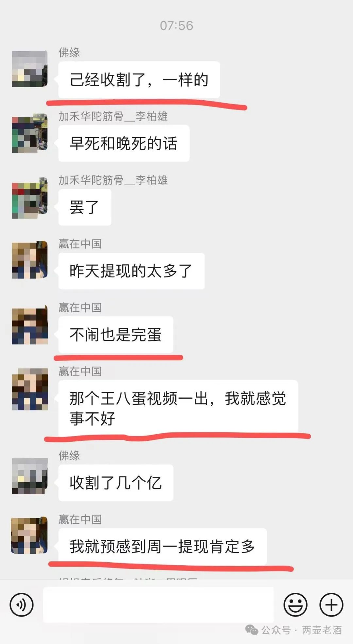Select the message bubble 早死和晚死的话
Screen dimensions: 353x644
pyautogui.click(x=124, y=143)
